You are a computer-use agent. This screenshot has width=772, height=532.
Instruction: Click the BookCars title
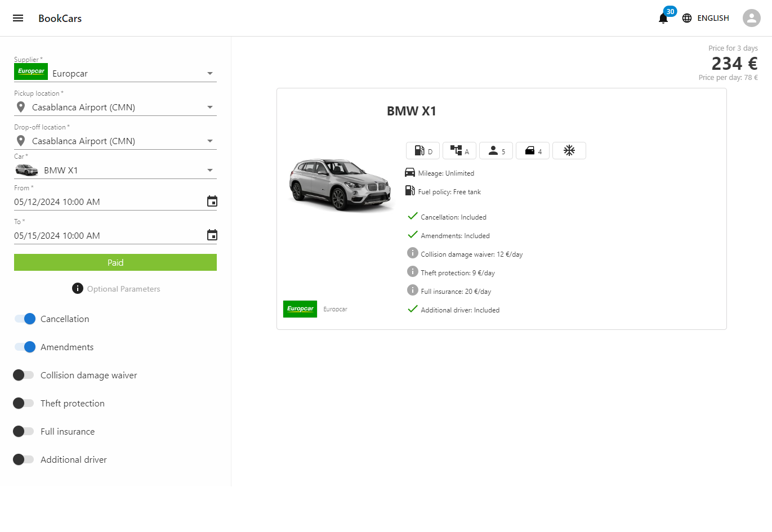[60, 19]
